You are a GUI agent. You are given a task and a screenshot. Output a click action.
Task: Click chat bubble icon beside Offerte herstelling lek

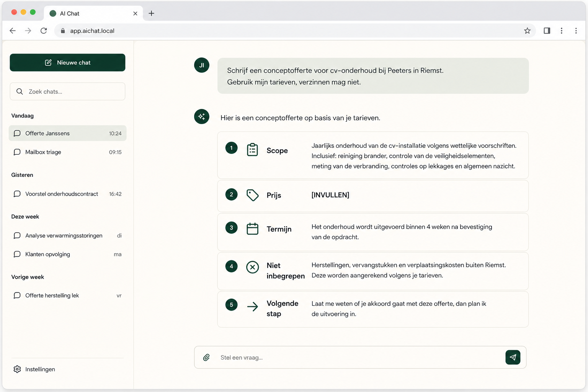[x=17, y=296]
